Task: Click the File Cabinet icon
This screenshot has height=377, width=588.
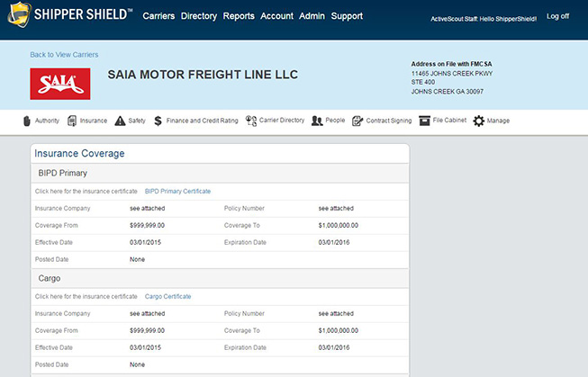Action: click(424, 121)
